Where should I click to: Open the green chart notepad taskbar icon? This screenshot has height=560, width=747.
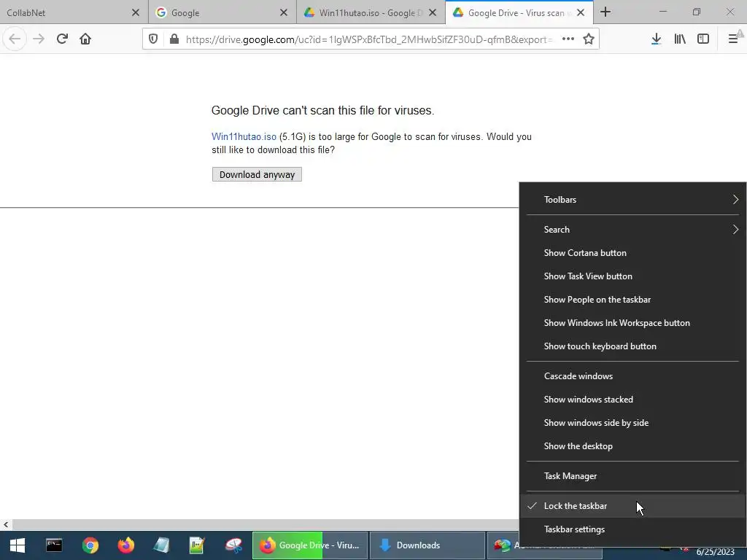click(197, 545)
